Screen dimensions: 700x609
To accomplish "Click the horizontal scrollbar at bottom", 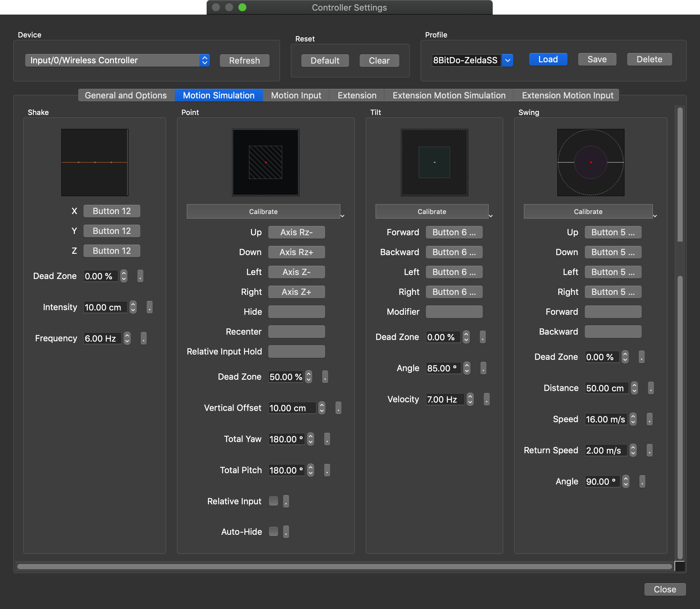I will 344,567.
